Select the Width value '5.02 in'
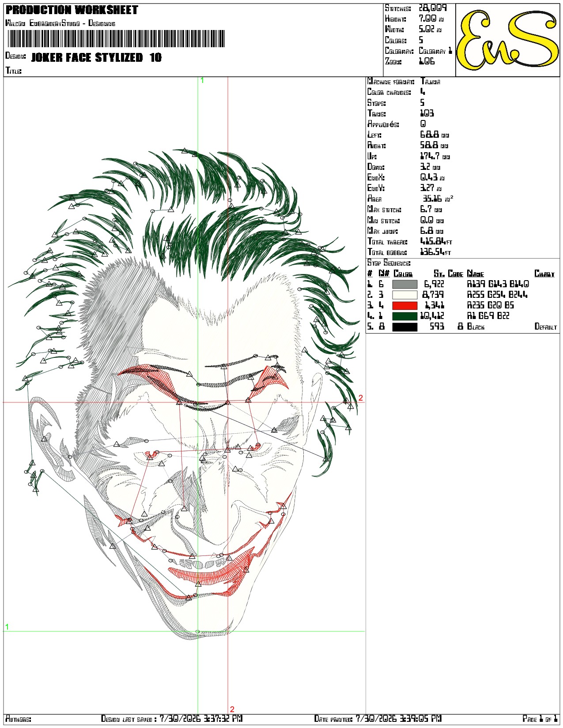Screen dimensions: 563x728 point(430,29)
